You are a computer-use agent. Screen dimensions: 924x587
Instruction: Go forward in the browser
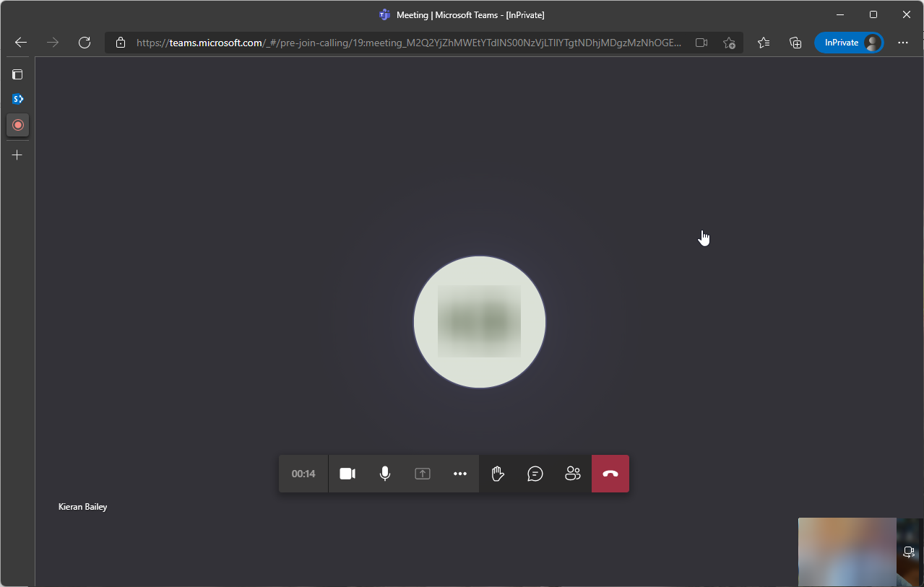(53, 43)
